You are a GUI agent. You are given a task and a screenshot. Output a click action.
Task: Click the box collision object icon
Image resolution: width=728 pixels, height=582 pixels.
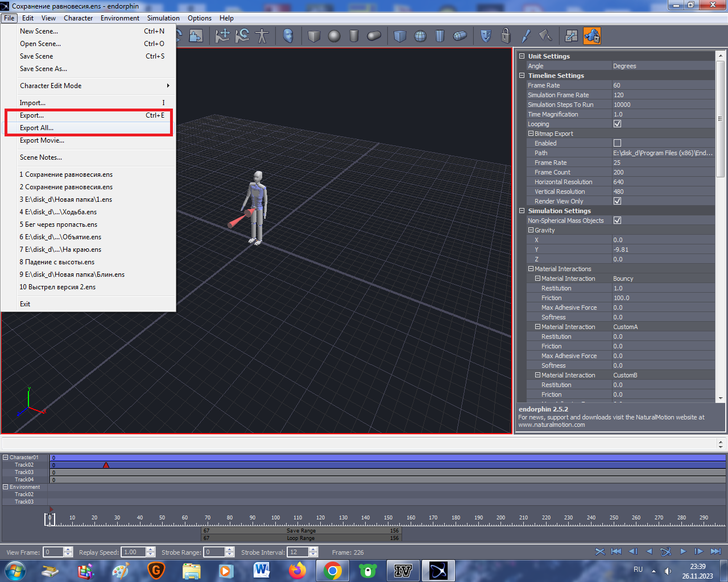tap(314, 36)
